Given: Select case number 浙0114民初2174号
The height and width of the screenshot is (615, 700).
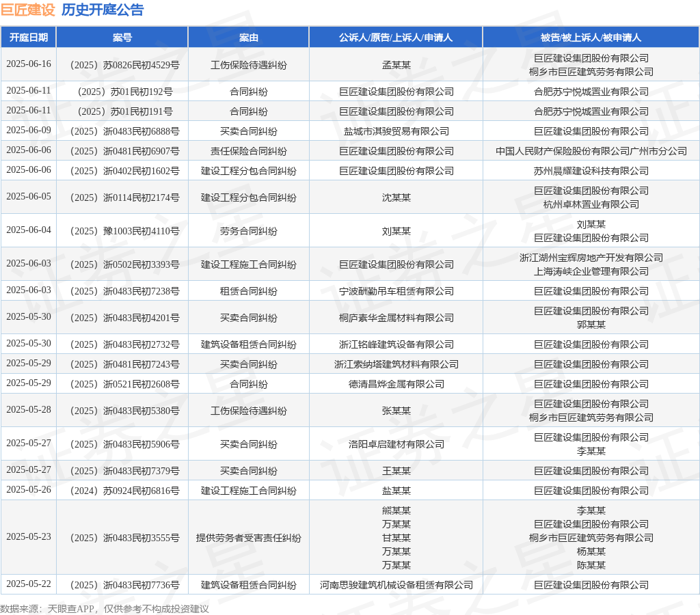Looking at the screenshot, I should pos(125,197).
